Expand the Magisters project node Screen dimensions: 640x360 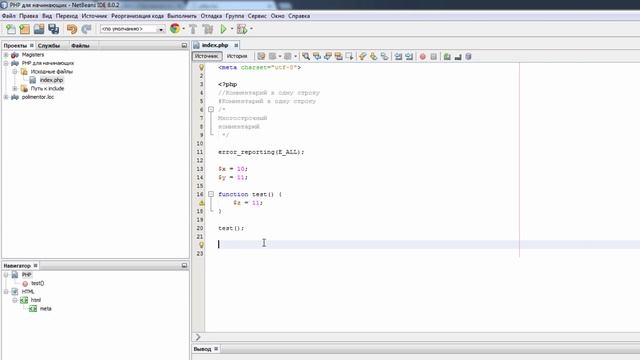pyautogui.click(x=6, y=55)
